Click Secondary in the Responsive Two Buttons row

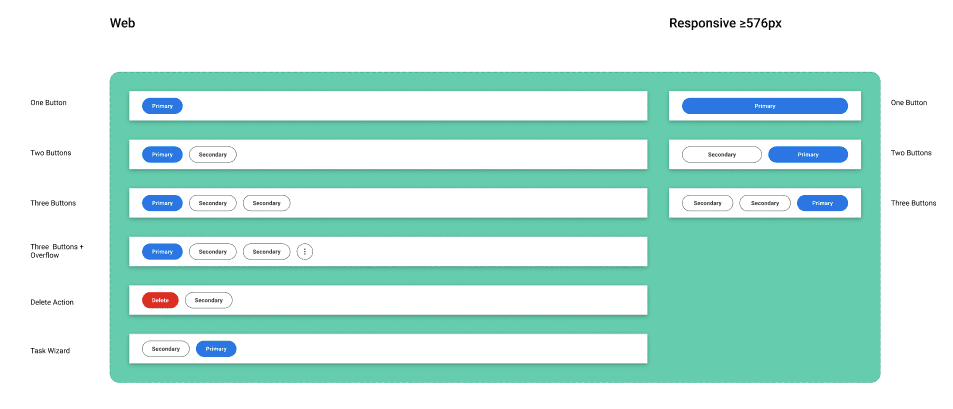pyautogui.click(x=722, y=155)
